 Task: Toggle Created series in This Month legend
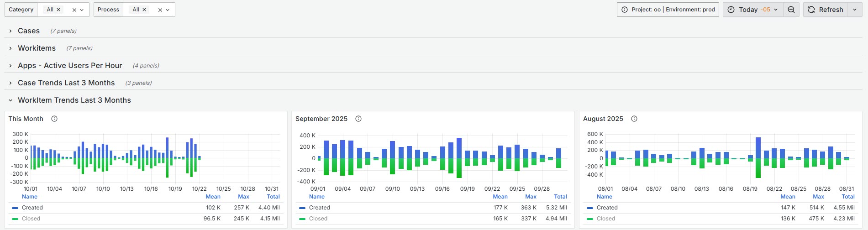click(x=32, y=208)
